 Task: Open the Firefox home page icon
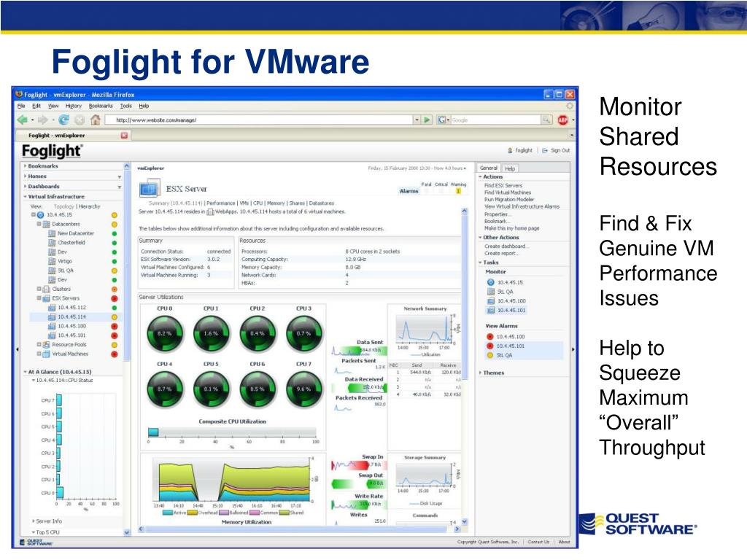96,120
